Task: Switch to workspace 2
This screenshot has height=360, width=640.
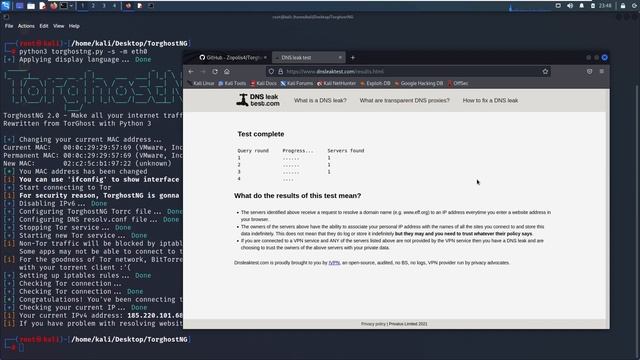Action: 93,6
